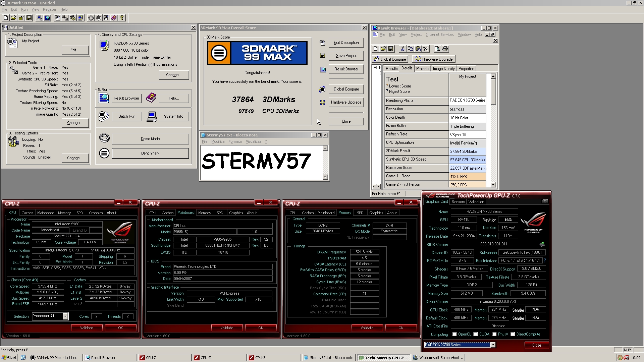
Task: Click Edit Description in the Overall Score dialog
Action: (346, 43)
